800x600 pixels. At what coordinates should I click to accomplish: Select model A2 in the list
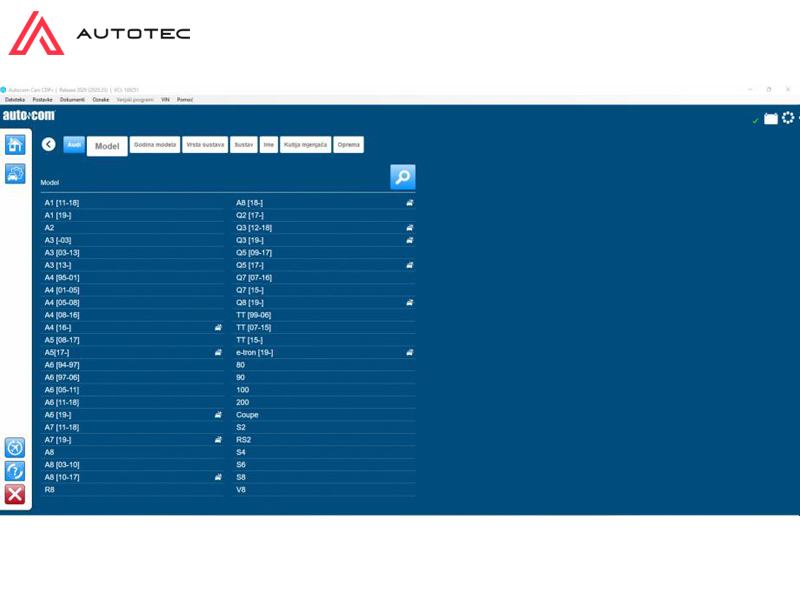133,228
